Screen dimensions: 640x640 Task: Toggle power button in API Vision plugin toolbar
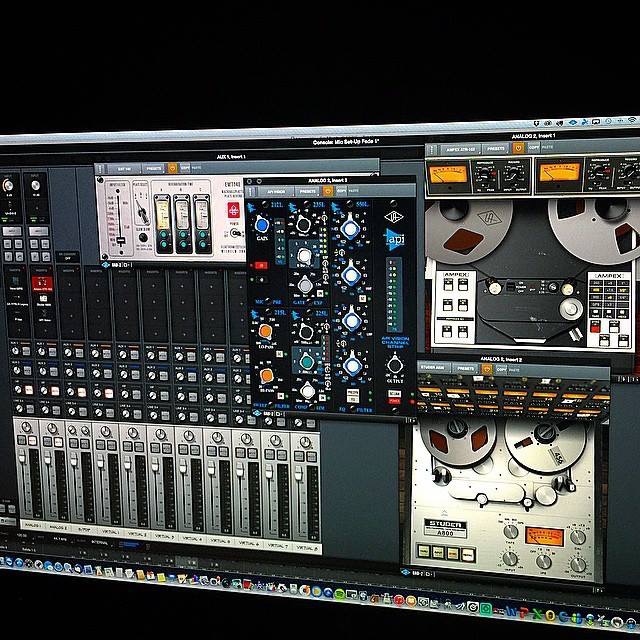click(328, 191)
